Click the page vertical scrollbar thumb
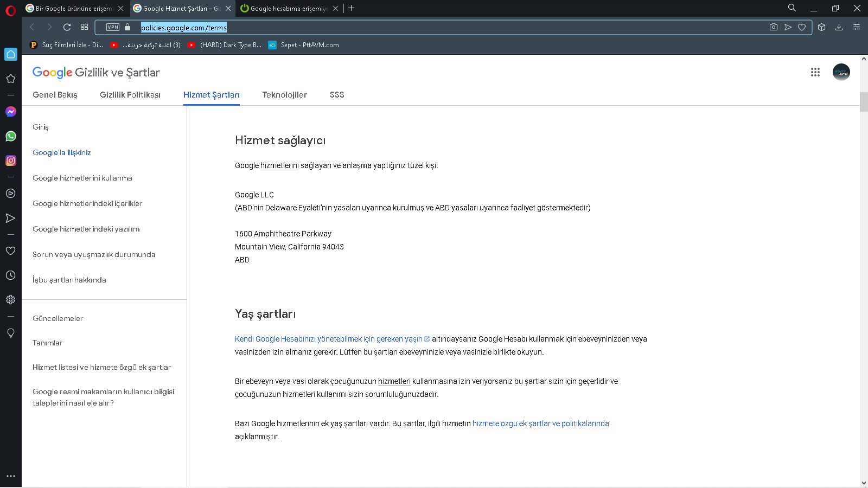Viewport: 868px width, 488px height. tap(864, 102)
